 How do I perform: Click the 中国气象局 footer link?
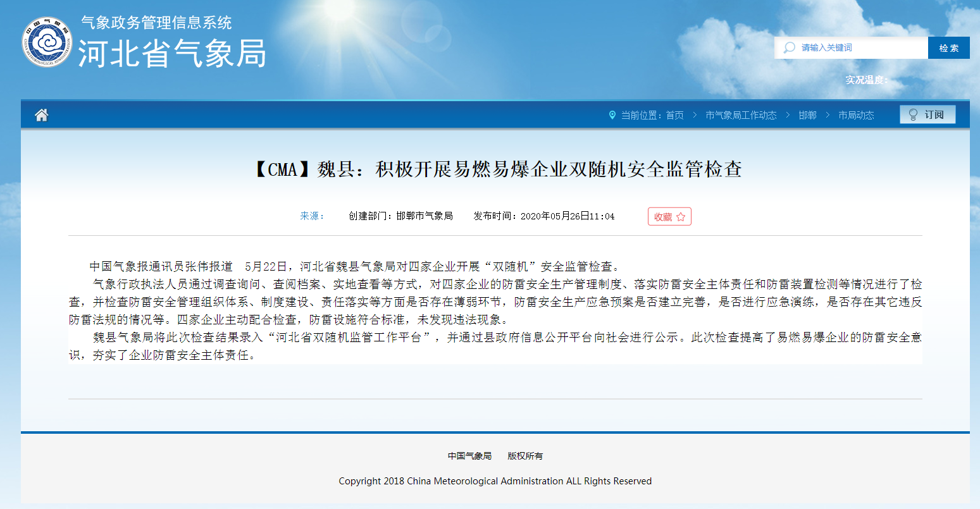[469, 456]
